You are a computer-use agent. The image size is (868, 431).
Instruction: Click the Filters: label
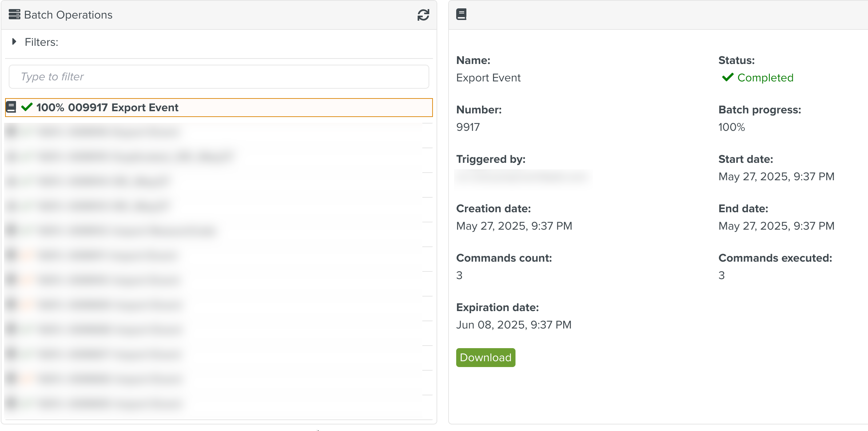41,42
